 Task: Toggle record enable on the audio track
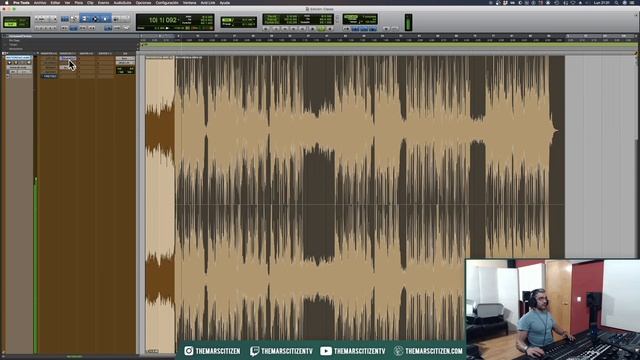coord(9,62)
